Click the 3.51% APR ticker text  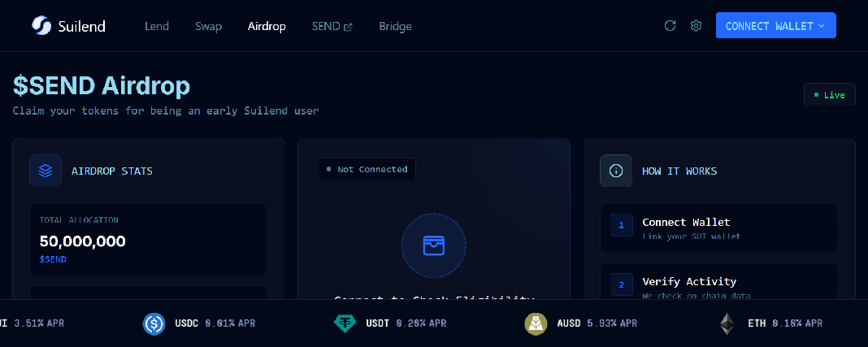click(39, 323)
